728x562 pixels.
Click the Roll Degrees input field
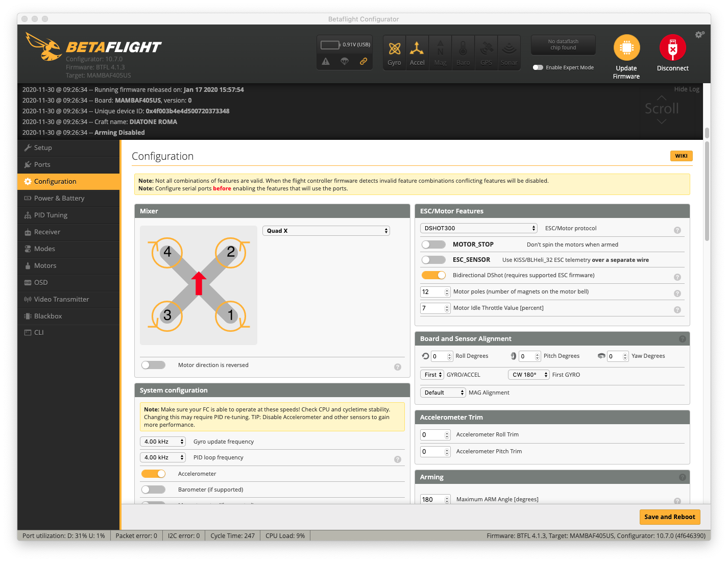click(x=442, y=356)
